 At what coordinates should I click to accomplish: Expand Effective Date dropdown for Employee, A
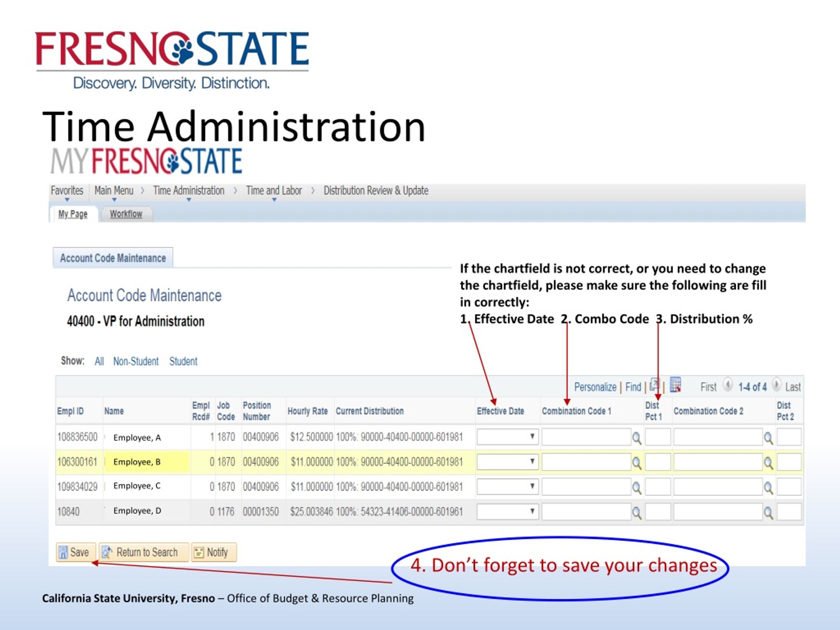coord(508,437)
